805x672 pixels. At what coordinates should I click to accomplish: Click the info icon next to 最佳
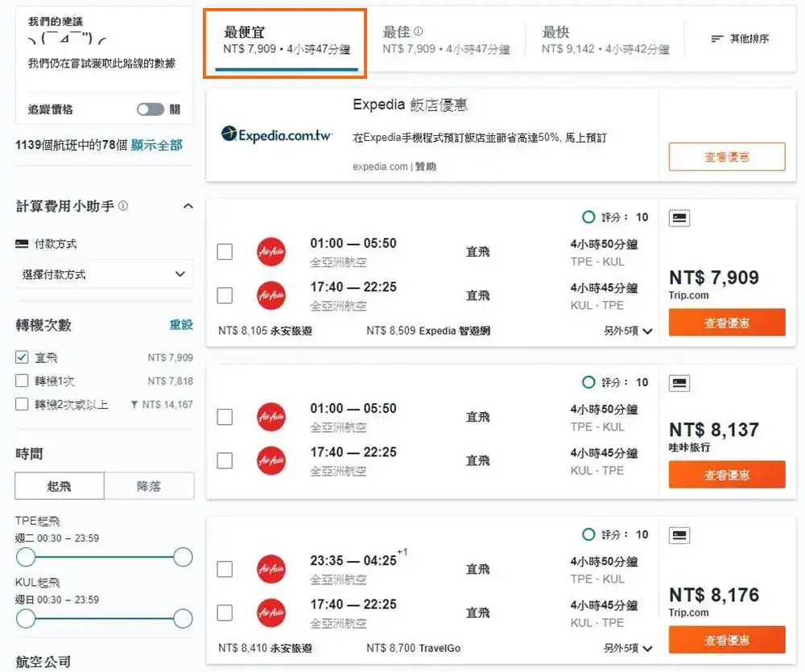[419, 31]
